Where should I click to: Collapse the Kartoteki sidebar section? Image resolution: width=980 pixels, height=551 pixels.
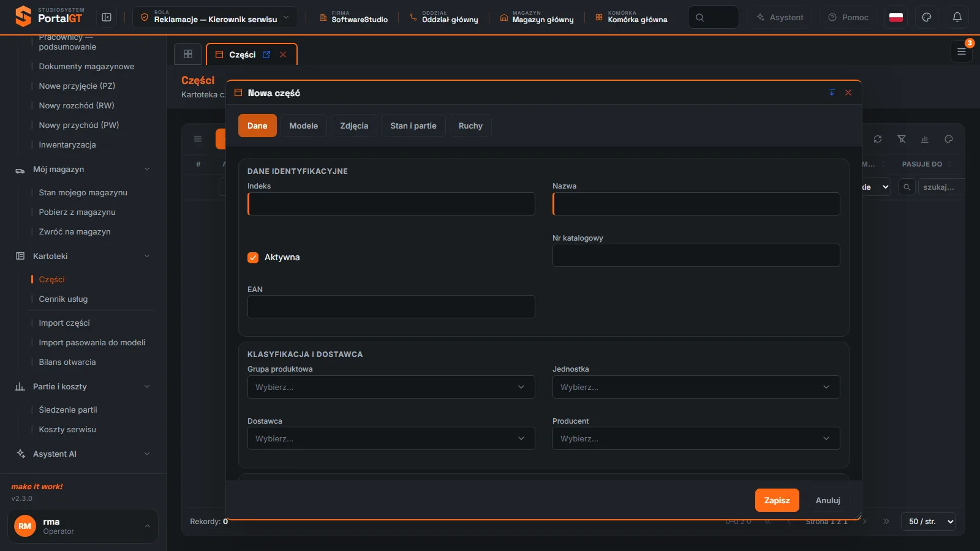tap(83, 256)
